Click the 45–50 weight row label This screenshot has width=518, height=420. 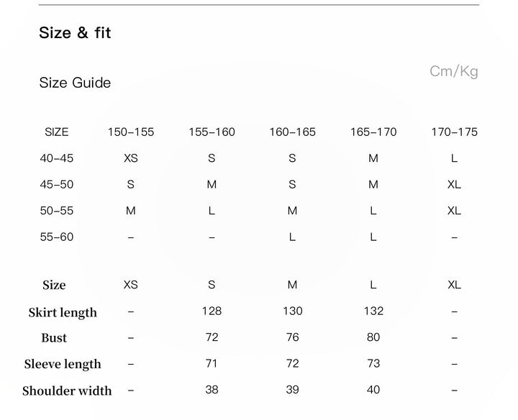tap(57, 185)
